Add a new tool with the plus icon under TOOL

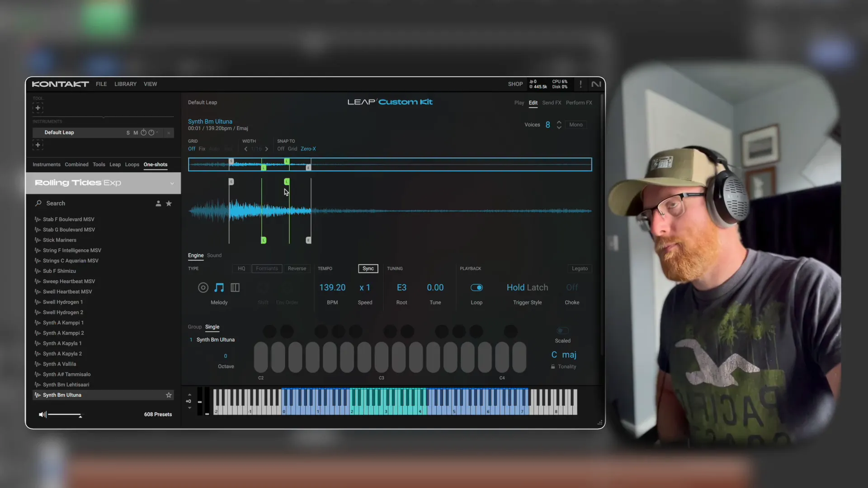38,108
